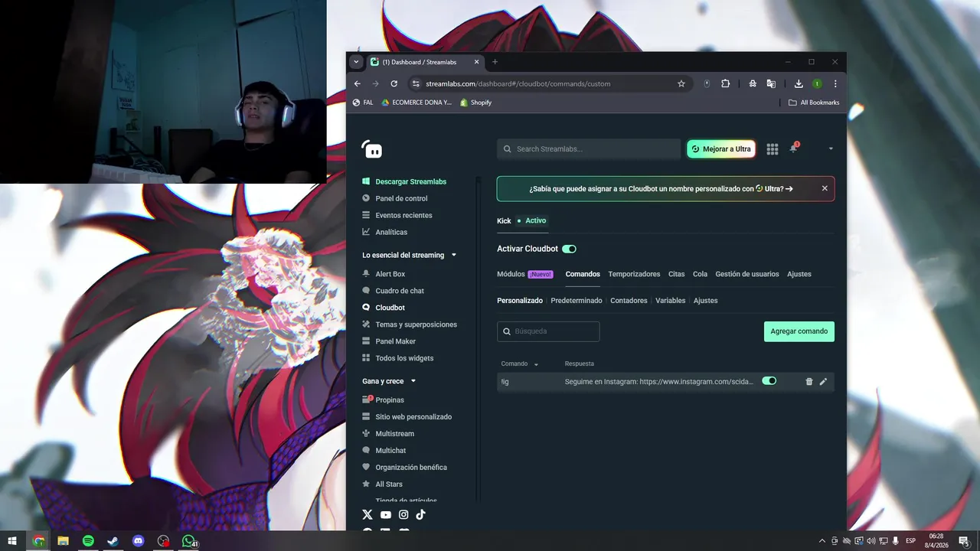Open Discord from the taskbar
The image size is (980, 551).
[x=139, y=541]
